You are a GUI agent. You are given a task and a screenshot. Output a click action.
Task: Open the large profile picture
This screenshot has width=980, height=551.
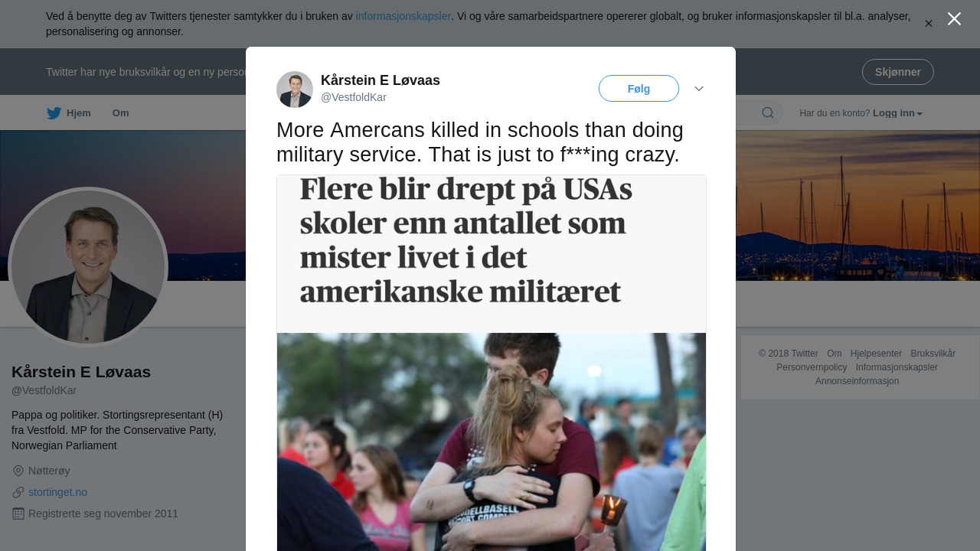coord(88,267)
